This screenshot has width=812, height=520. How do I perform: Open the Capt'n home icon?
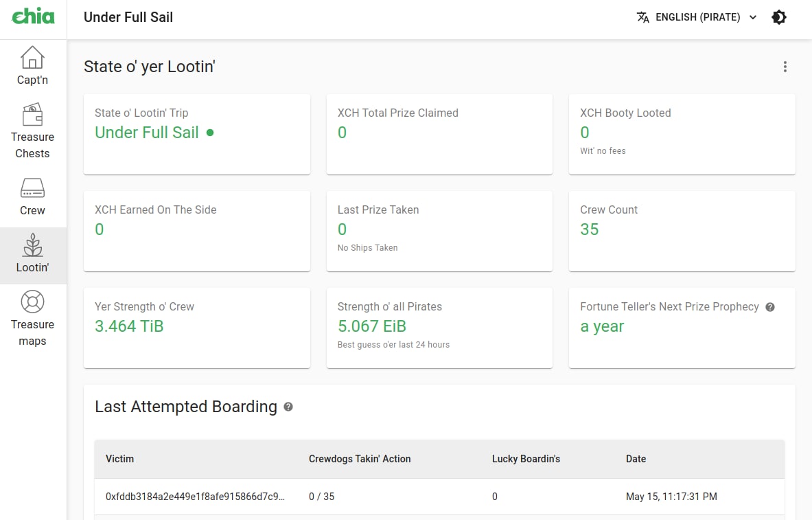[33, 58]
